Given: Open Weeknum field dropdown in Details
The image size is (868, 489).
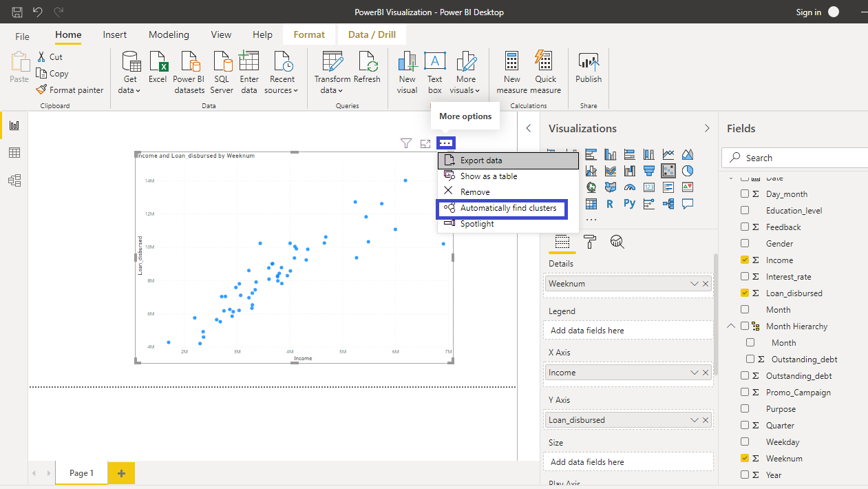Looking at the screenshot, I should 695,284.
